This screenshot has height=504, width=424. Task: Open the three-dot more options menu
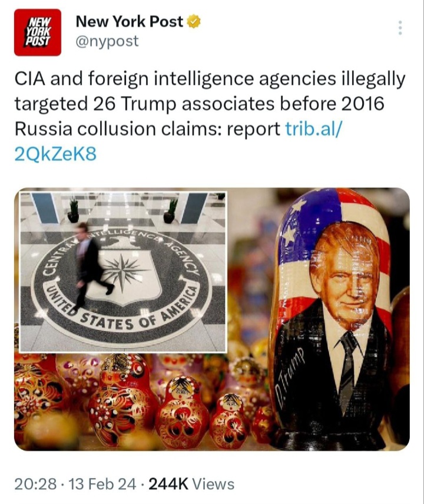400,28
